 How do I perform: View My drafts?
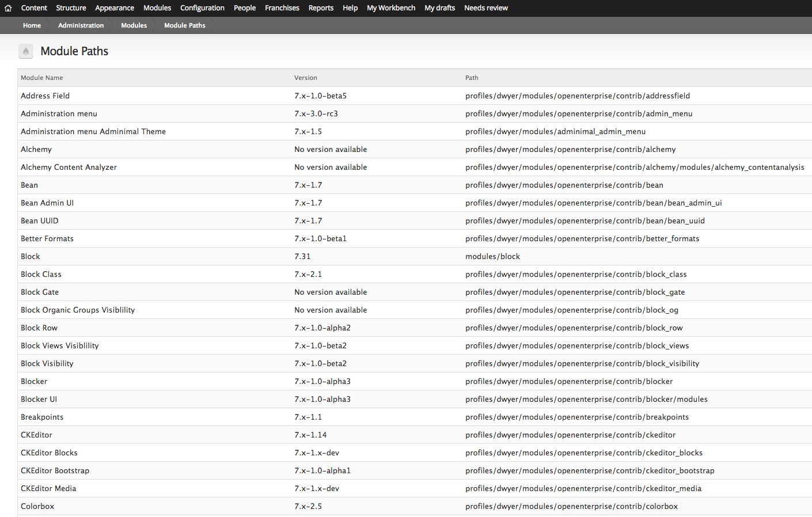click(439, 8)
